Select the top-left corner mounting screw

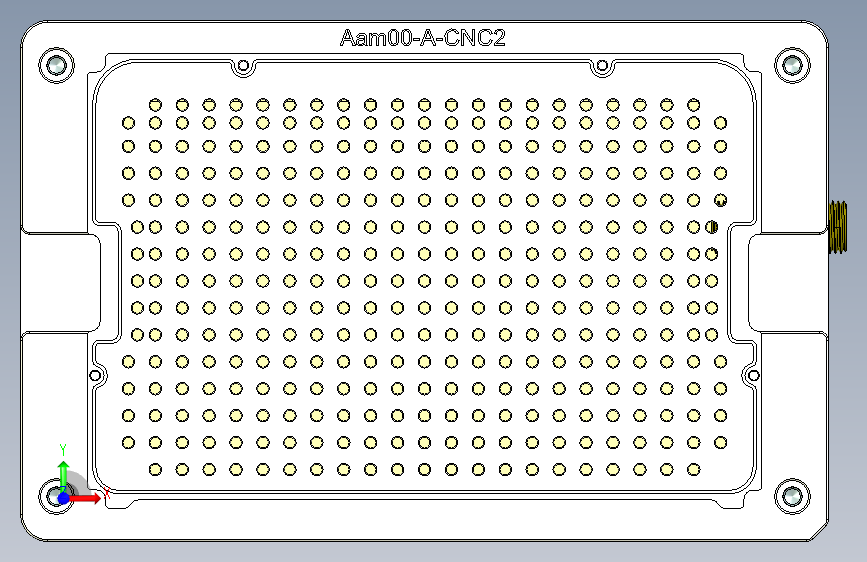56,65
